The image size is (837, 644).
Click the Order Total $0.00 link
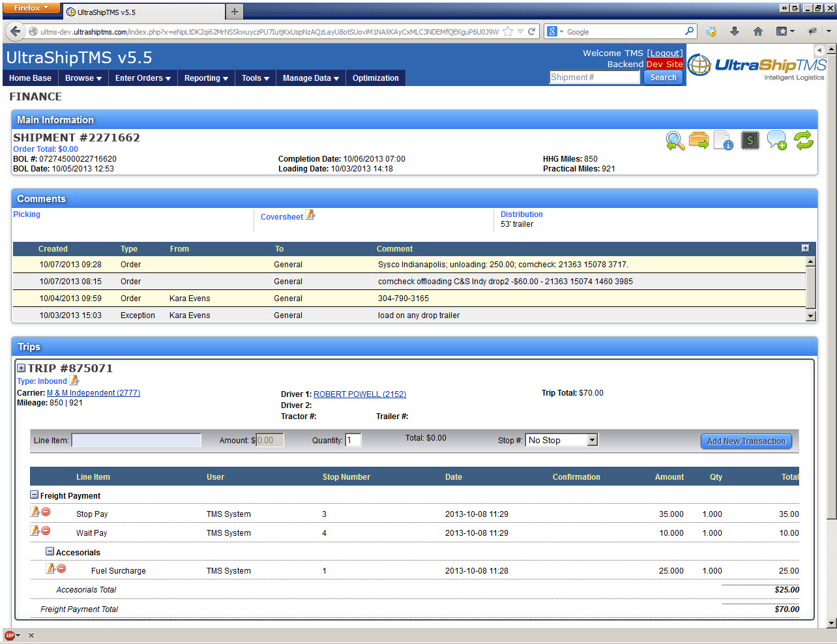[x=46, y=149]
